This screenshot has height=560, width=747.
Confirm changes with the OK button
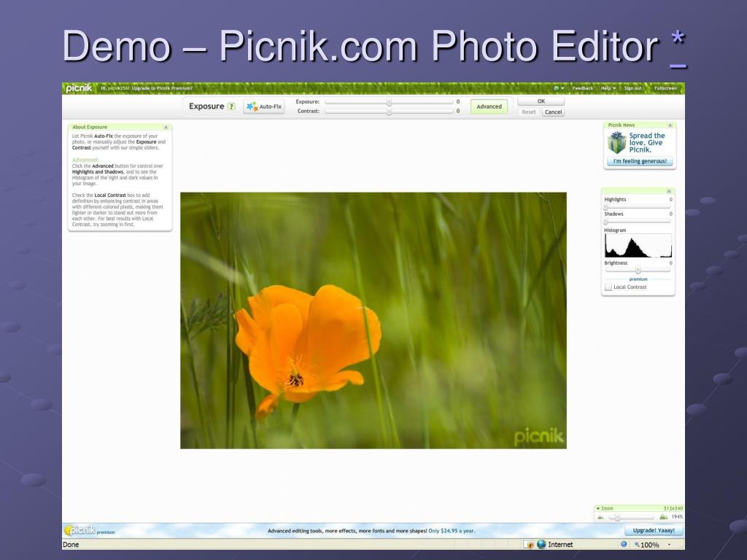click(x=541, y=101)
